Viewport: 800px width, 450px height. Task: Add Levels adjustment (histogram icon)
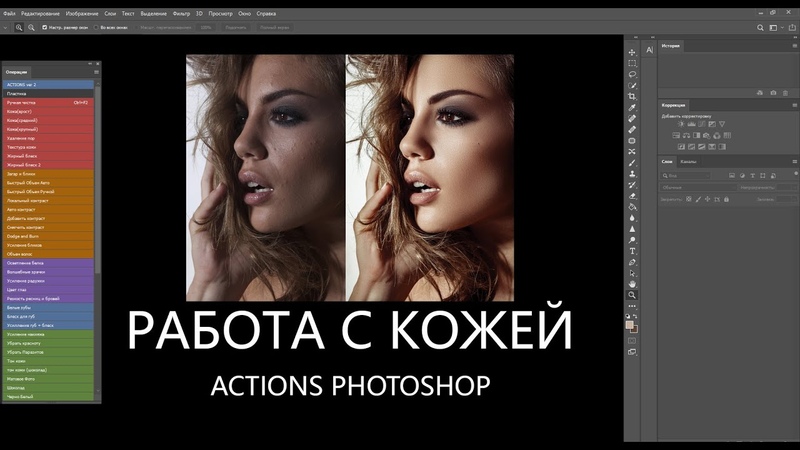pyautogui.click(x=691, y=124)
